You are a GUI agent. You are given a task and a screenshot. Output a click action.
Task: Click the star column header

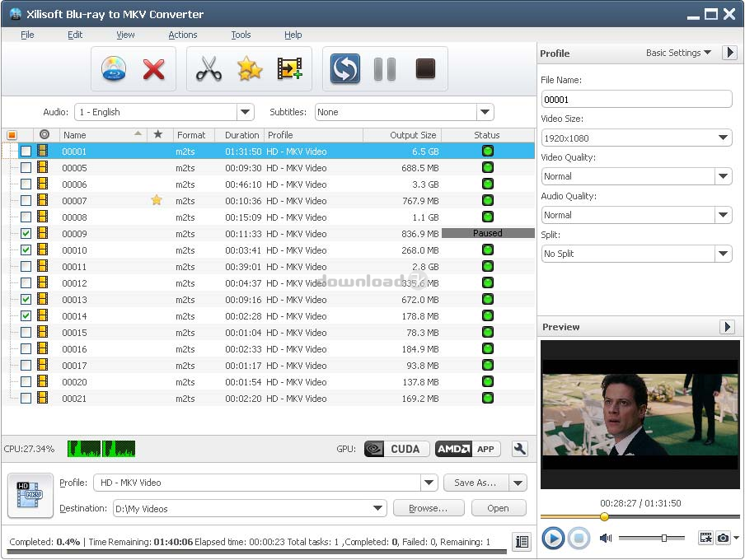tap(158, 134)
